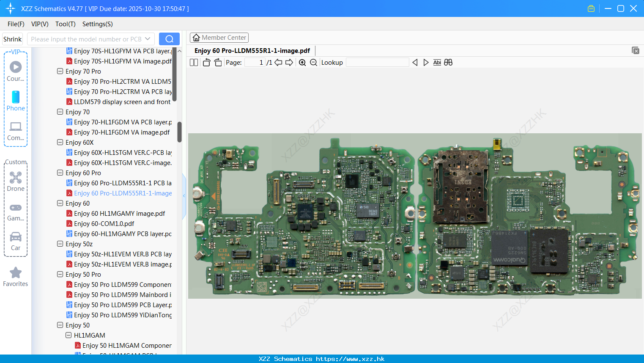644x363 pixels.
Task: Open the Car category
Action: 16,241
